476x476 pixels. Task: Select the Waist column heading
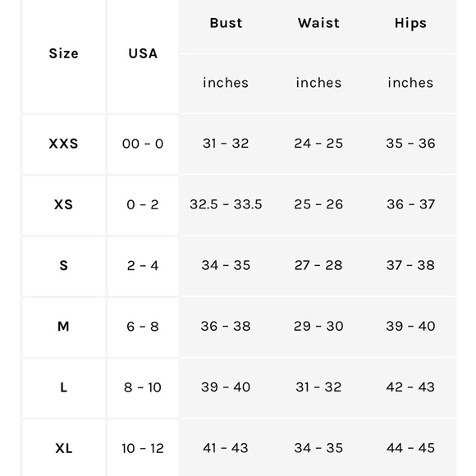coord(318,23)
